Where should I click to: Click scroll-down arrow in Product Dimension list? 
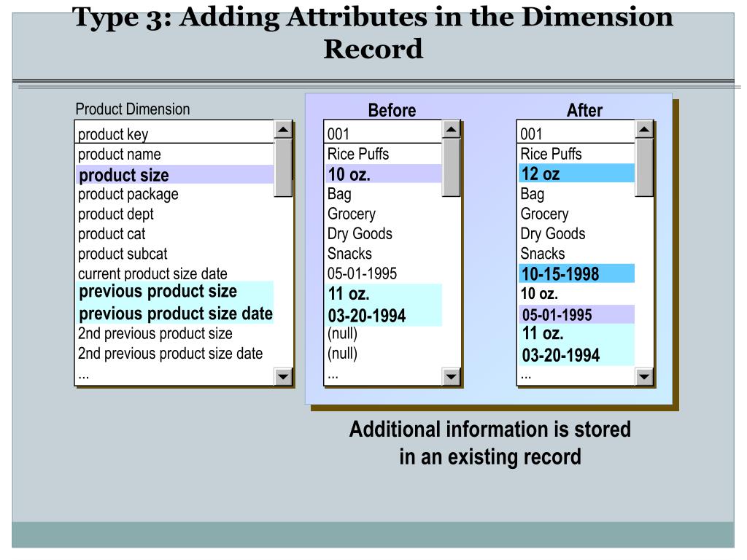(284, 377)
